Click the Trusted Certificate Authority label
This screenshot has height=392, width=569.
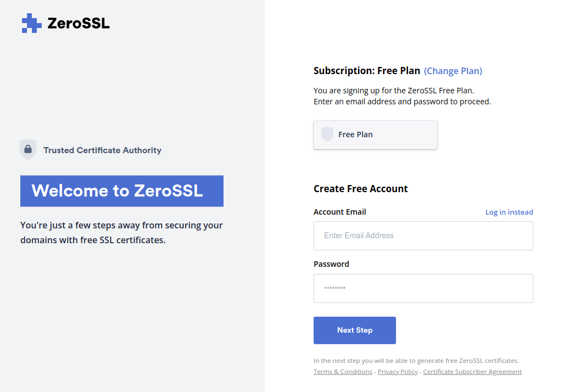[x=102, y=150]
